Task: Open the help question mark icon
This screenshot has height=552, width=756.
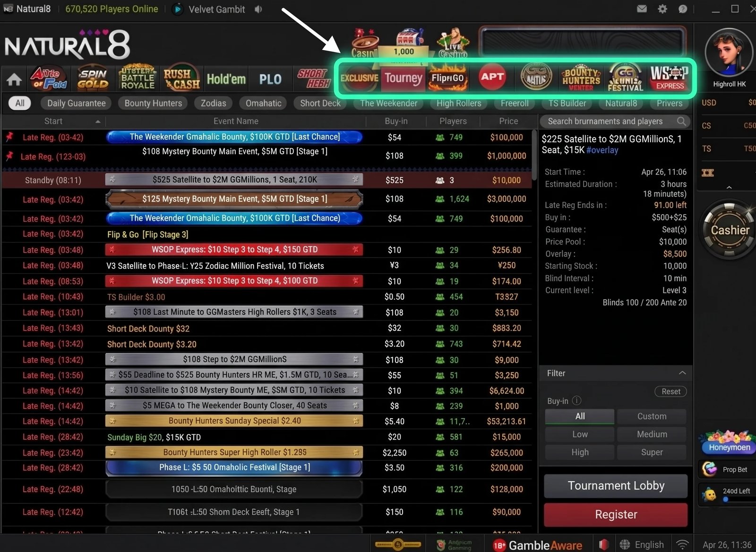Action: pos(683,9)
